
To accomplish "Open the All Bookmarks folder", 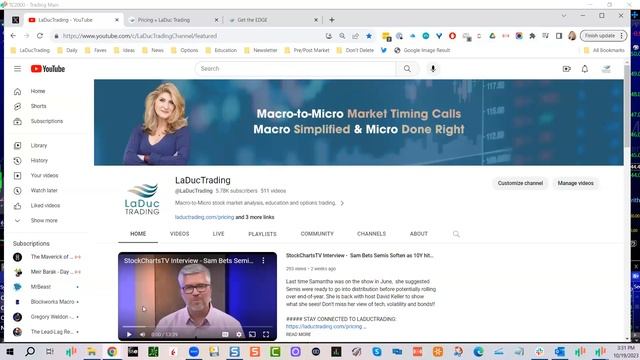I will pos(604,50).
